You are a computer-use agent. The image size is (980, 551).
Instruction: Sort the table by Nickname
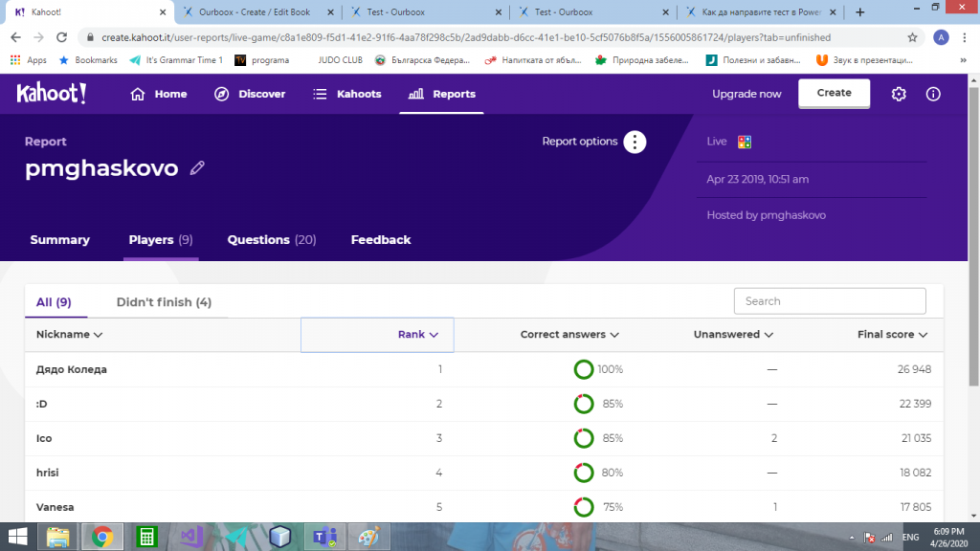pyautogui.click(x=69, y=335)
